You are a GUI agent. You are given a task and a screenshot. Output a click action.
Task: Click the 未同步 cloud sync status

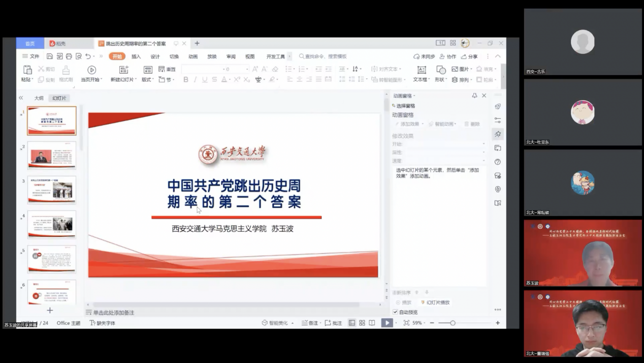point(424,56)
